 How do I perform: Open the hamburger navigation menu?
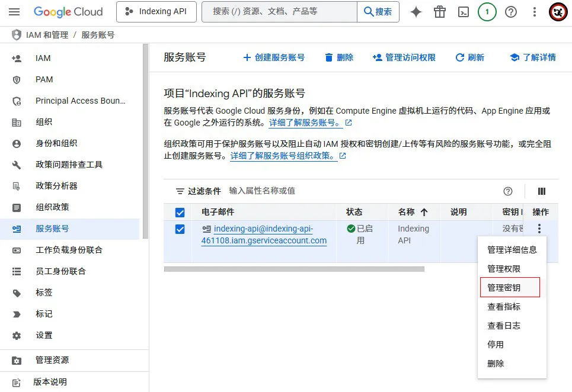tap(14, 12)
